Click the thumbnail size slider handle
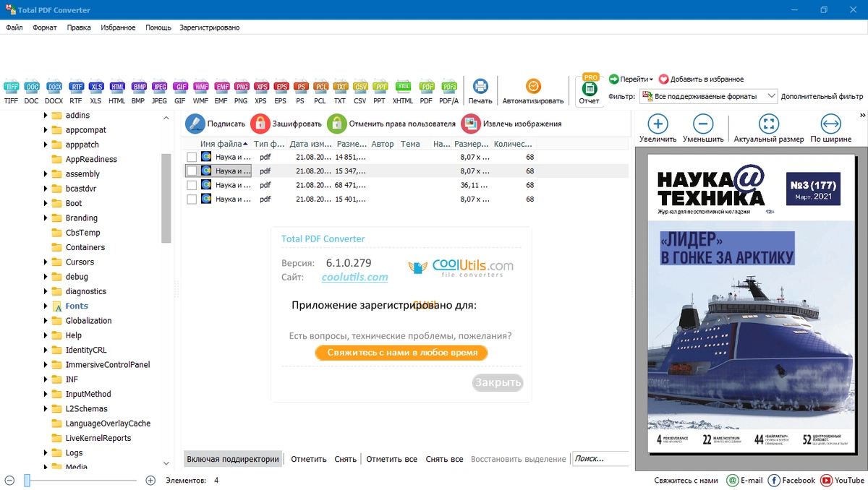This screenshot has height=490, width=868. click(27, 480)
